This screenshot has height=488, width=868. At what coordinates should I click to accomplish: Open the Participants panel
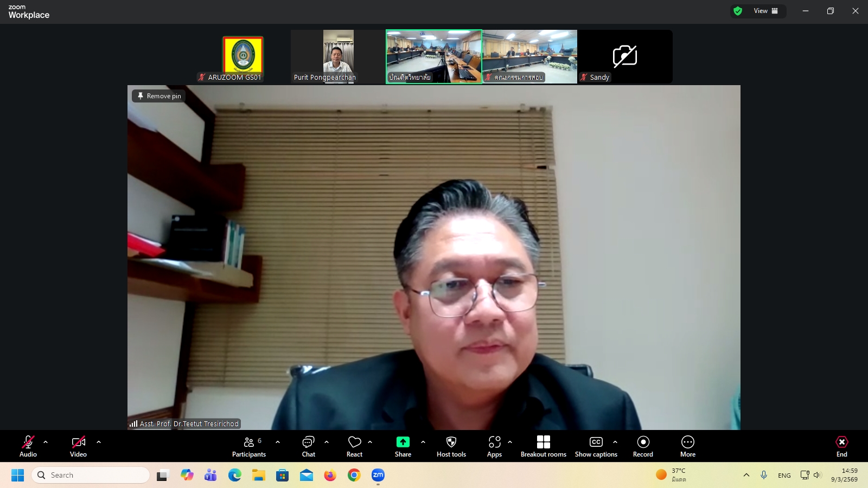pyautogui.click(x=249, y=446)
